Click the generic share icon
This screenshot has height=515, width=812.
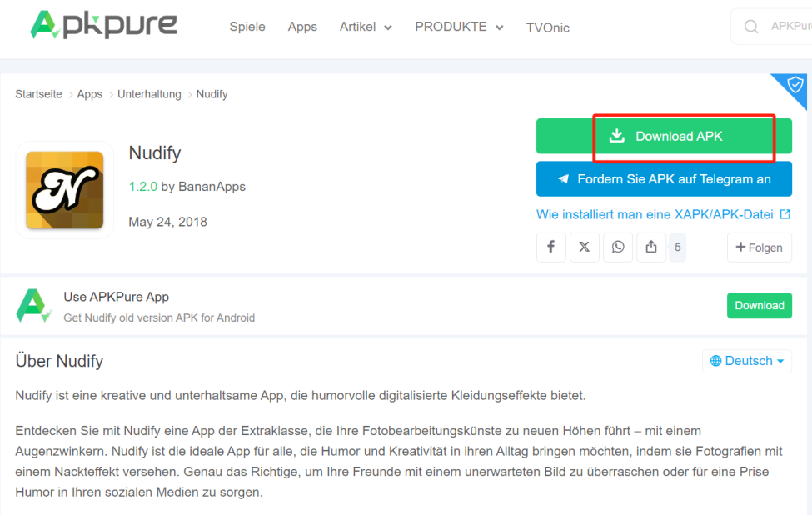651,247
